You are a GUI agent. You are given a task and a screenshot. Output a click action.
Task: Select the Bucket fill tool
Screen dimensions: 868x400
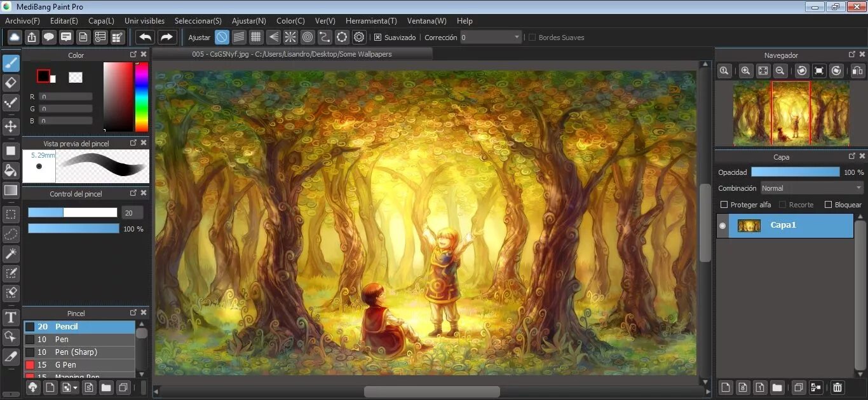point(11,170)
